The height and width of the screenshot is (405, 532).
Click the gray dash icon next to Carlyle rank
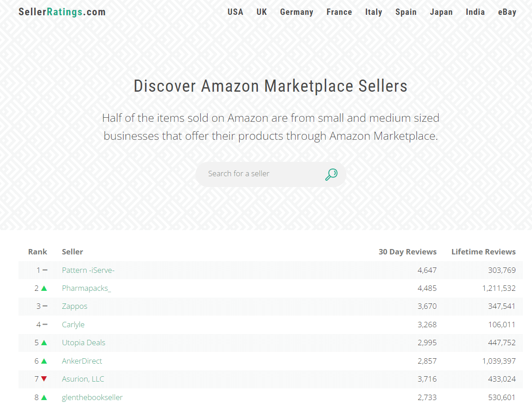click(x=45, y=325)
